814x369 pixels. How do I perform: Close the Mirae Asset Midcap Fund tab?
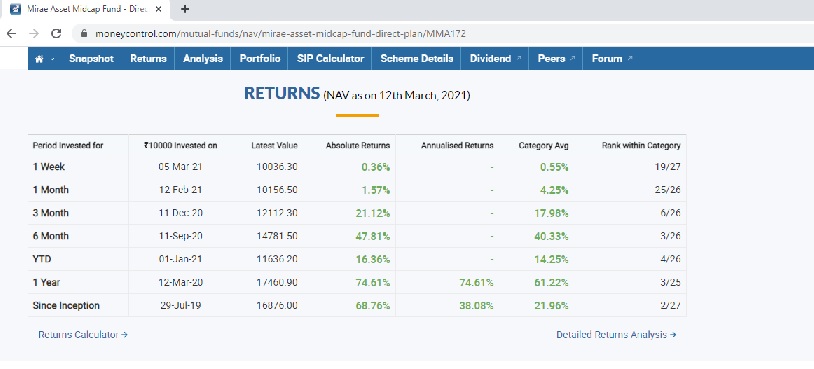coord(158,9)
